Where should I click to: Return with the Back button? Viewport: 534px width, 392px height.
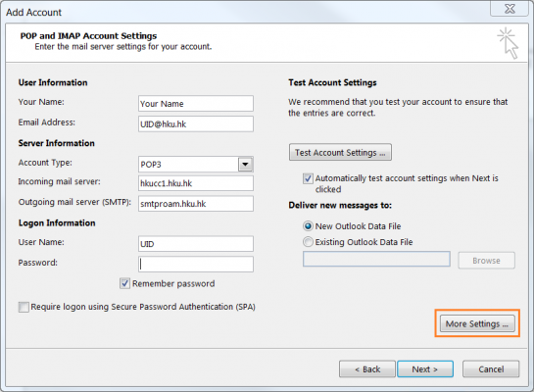click(x=367, y=369)
